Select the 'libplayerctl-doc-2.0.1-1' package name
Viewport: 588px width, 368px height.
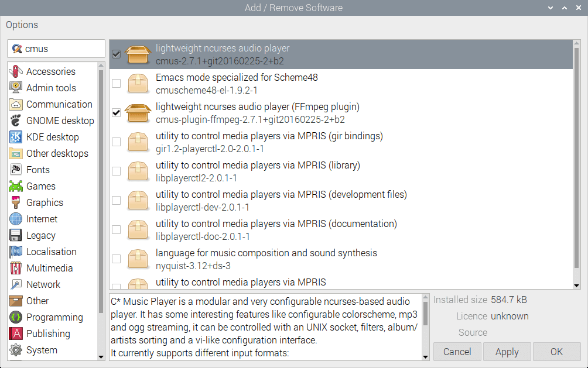click(x=203, y=237)
